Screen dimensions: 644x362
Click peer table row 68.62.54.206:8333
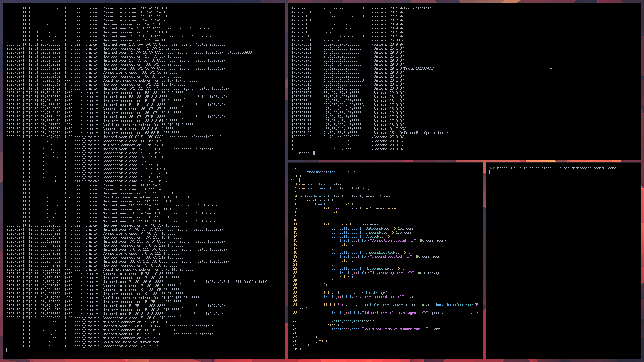[348, 97]
